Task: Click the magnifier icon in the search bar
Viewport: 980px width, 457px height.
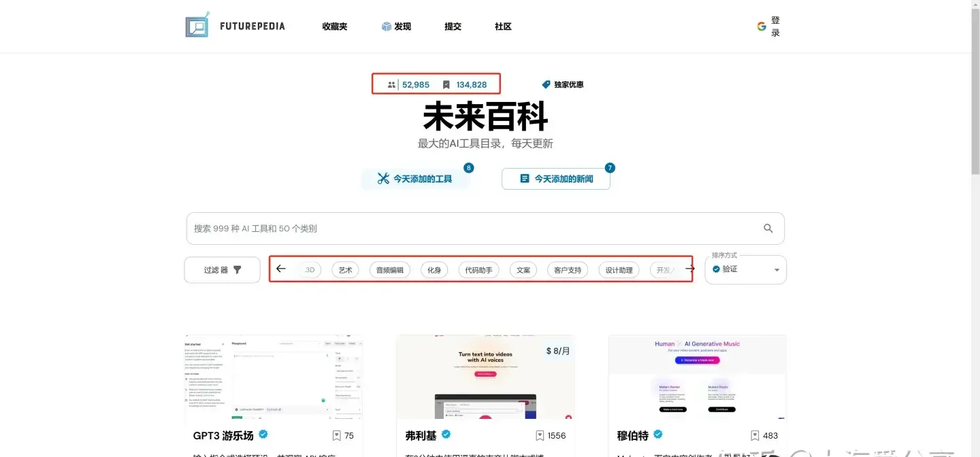Action: pos(768,228)
